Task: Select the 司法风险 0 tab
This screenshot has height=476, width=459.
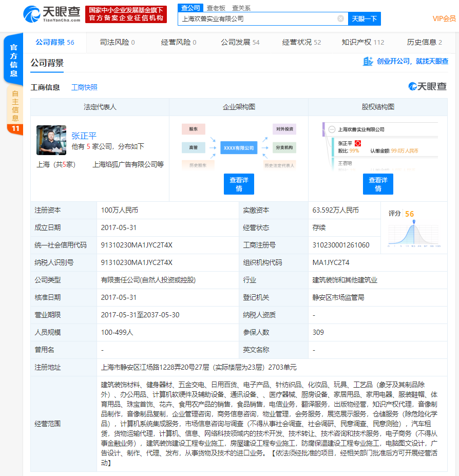Action: pos(118,42)
